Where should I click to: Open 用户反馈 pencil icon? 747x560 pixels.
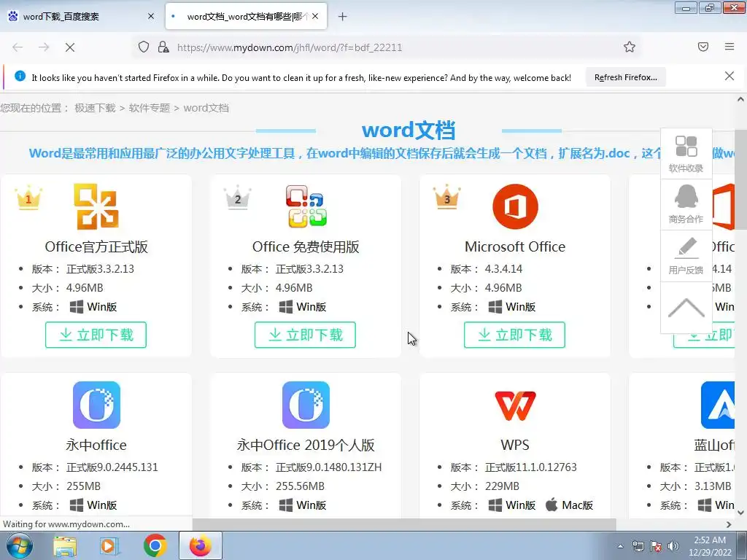tap(686, 256)
